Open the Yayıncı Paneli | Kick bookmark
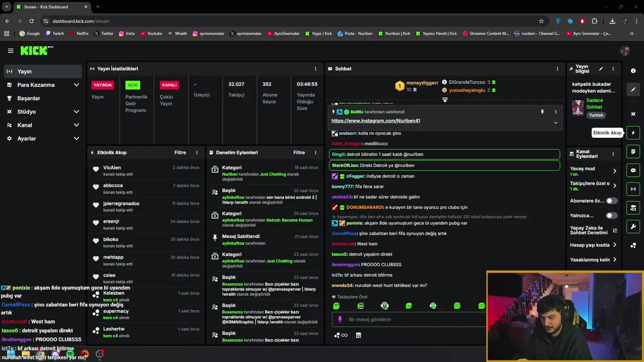This screenshot has width=644, height=362. click(x=436, y=34)
